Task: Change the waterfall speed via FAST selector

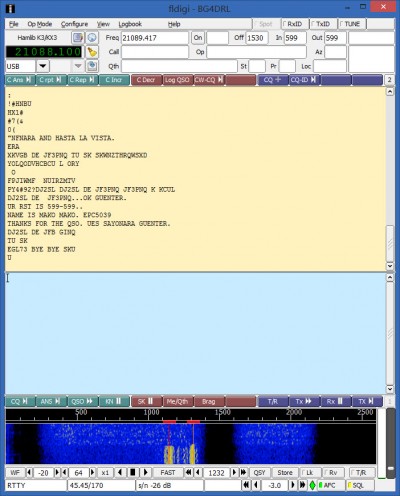Action: (168, 472)
